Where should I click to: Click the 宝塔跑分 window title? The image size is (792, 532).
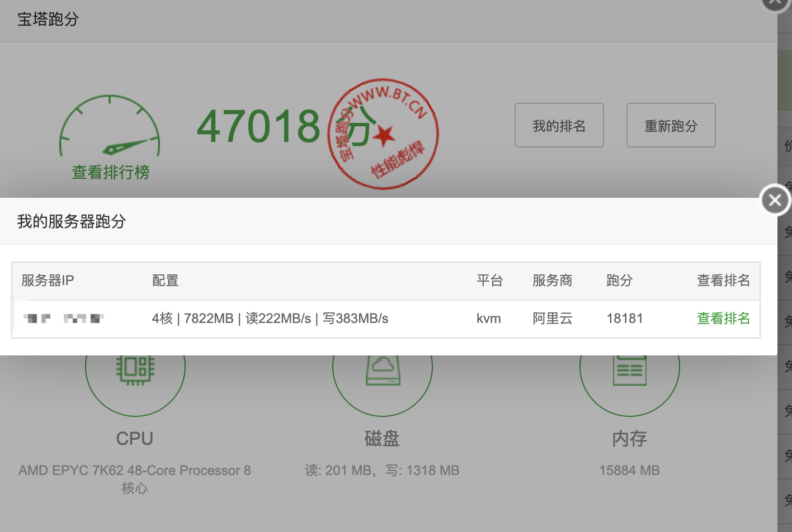(x=48, y=20)
